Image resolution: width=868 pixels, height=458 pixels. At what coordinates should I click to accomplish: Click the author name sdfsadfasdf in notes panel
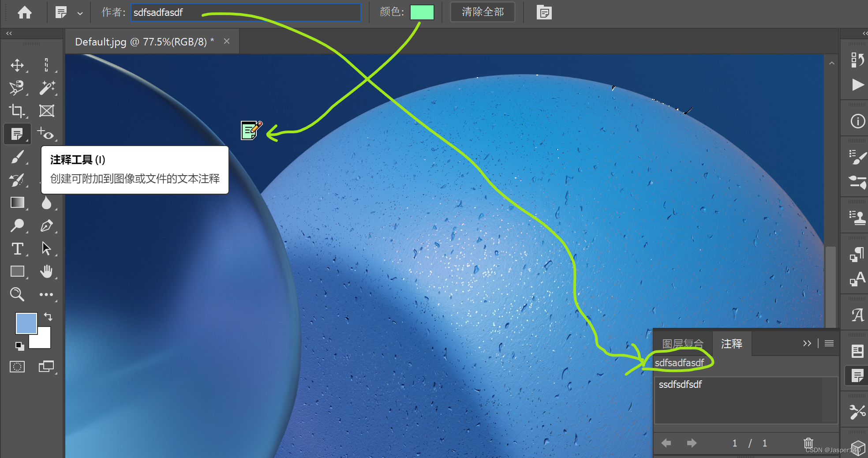tap(679, 363)
